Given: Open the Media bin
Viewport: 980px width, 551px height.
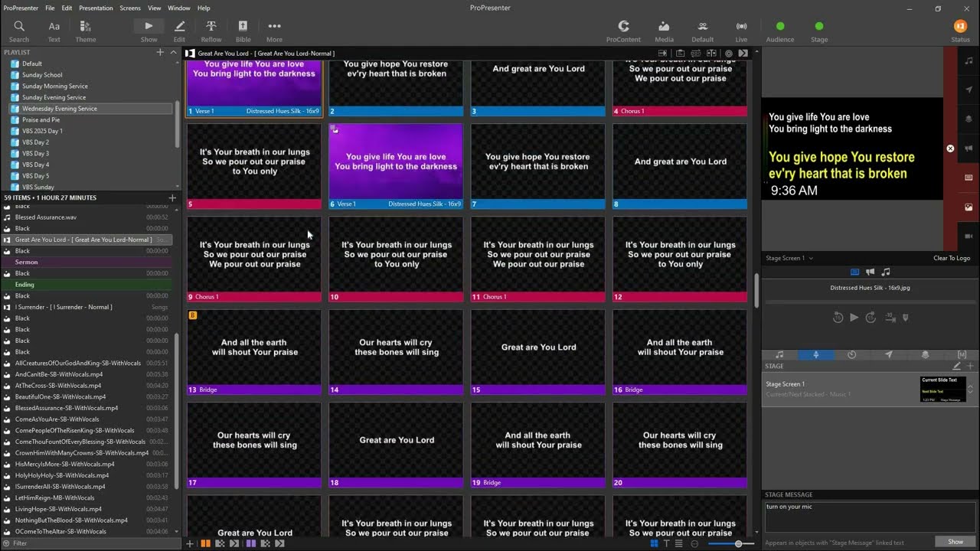Looking at the screenshot, I should pyautogui.click(x=664, y=31).
